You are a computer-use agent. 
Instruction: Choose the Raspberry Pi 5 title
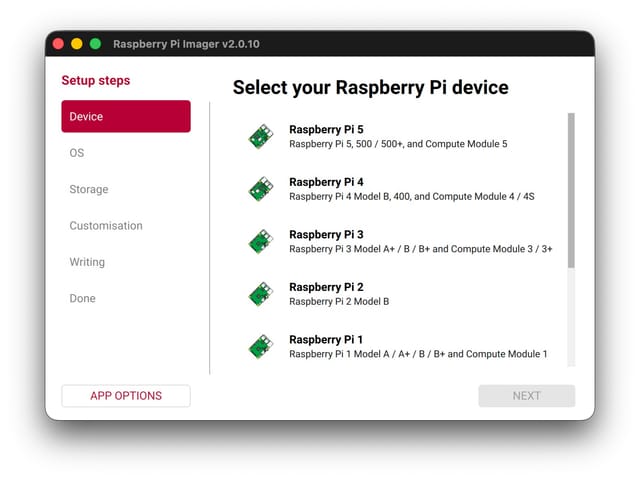click(x=326, y=129)
